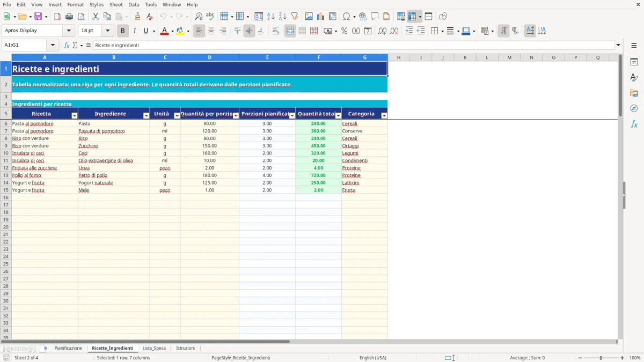The height and width of the screenshot is (362, 644).
Task: Sort descending
Action: (283, 17)
